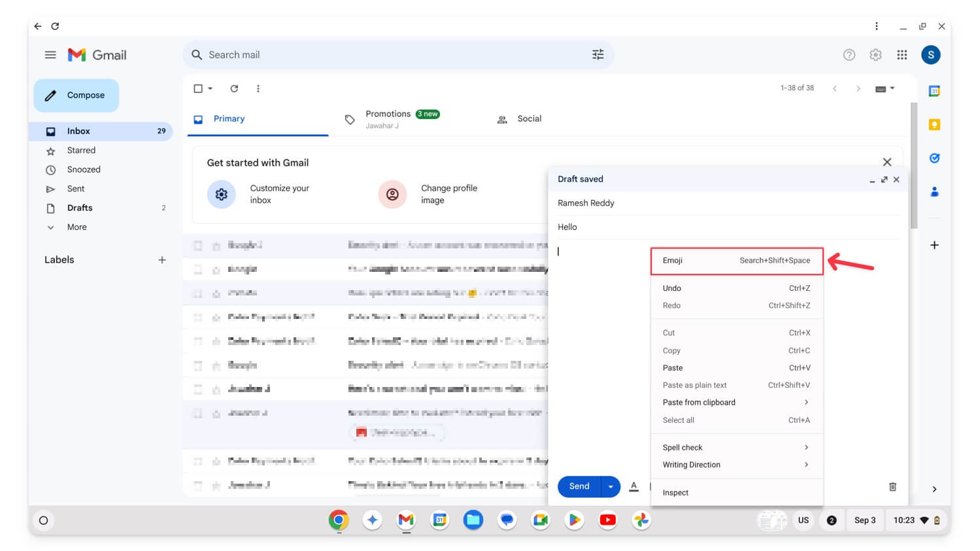Open the Support help icon
This screenshot has height=551, width=980.
point(849,55)
